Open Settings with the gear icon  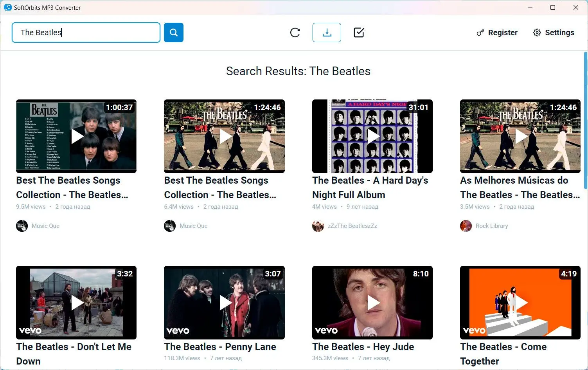554,32
